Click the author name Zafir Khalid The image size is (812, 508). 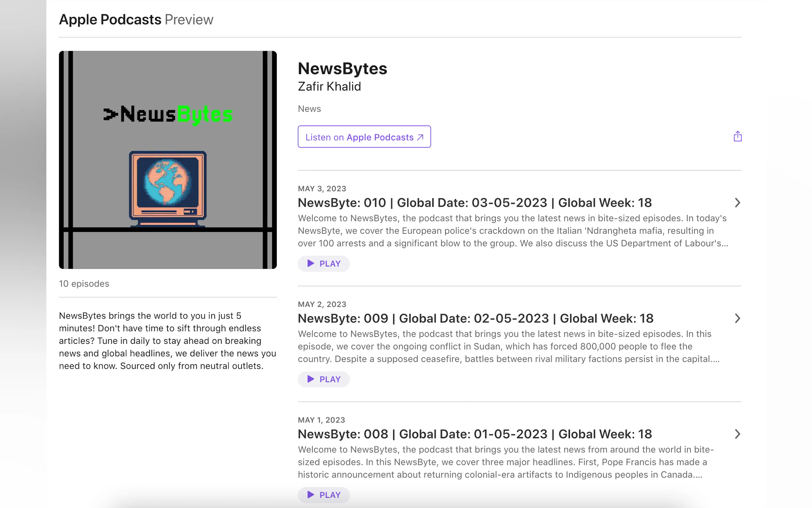329,86
